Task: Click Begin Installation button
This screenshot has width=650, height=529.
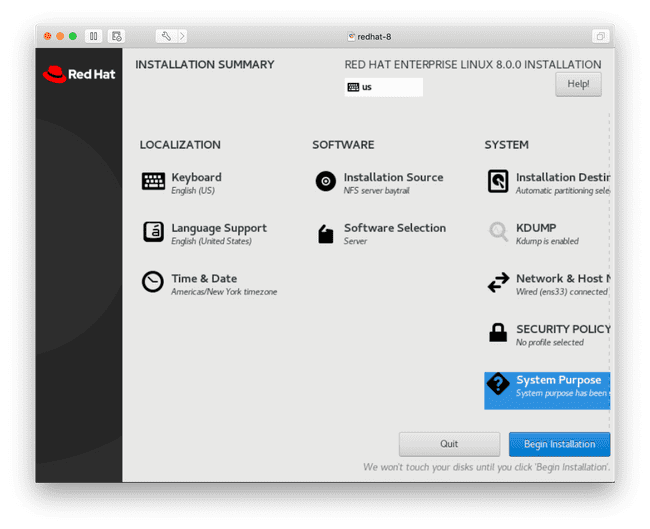Action: (x=559, y=444)
